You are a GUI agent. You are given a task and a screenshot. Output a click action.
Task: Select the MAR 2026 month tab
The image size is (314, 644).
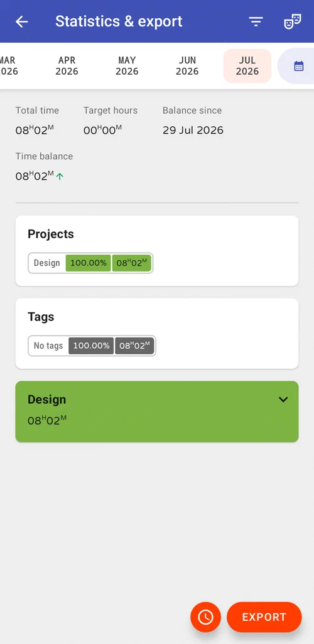click(8, 66)
